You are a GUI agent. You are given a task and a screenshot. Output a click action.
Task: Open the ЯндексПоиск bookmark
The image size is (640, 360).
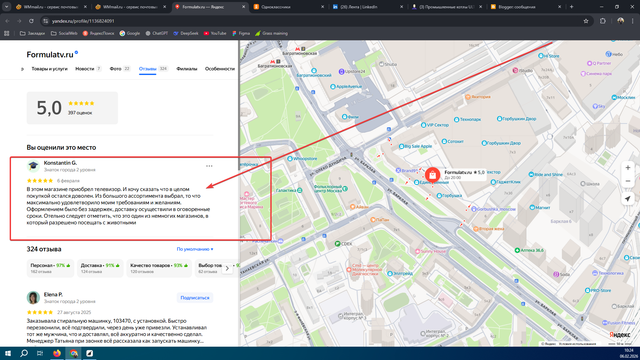pyautogui.click(x=98, y=33)
